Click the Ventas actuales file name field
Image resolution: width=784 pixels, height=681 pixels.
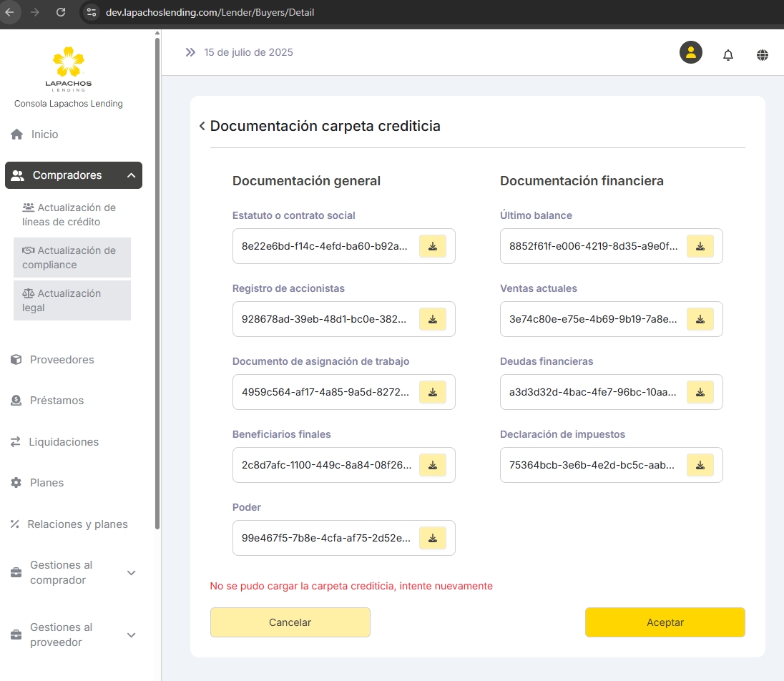pyautogui.click(x=593, y=319)
